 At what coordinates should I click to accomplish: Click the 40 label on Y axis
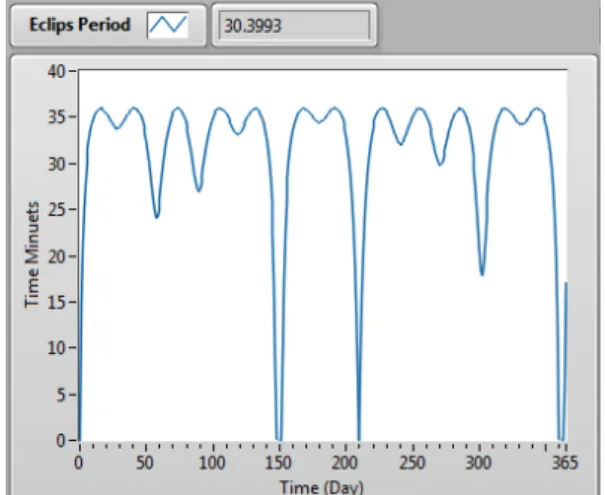(57, 71)
